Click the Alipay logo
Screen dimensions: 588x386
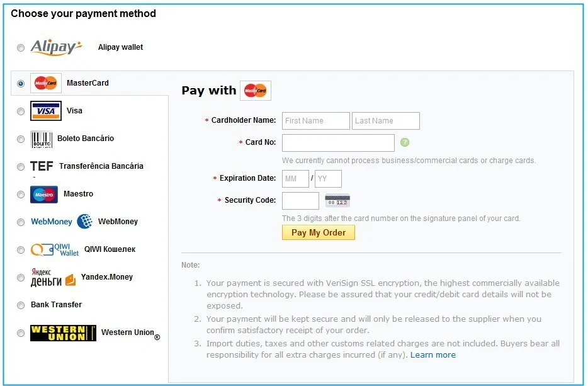click(57, 47)
